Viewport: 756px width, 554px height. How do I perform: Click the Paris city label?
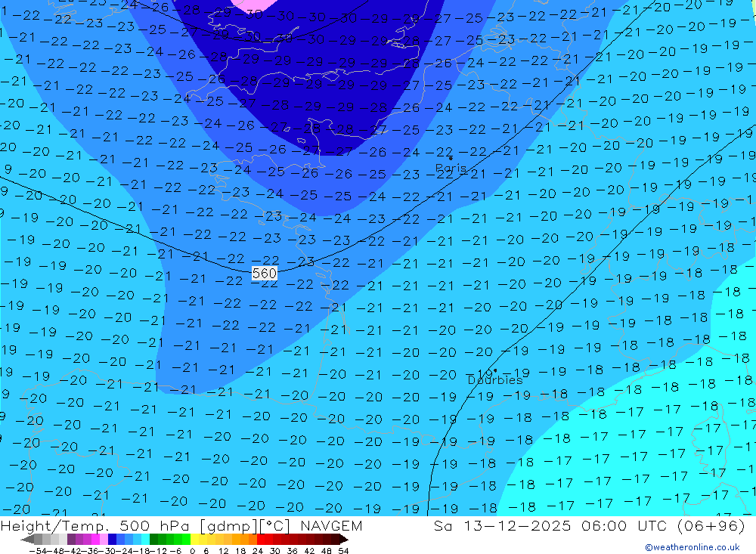click(451, 168)
